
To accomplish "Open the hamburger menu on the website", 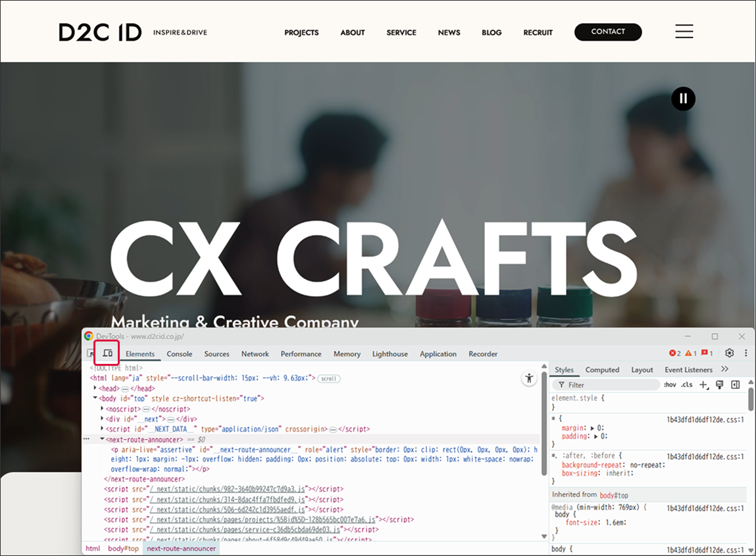I will tap(684, 32).
